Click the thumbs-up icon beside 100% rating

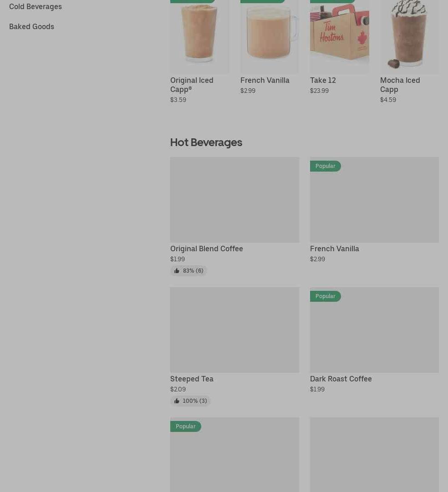(177, 401)
